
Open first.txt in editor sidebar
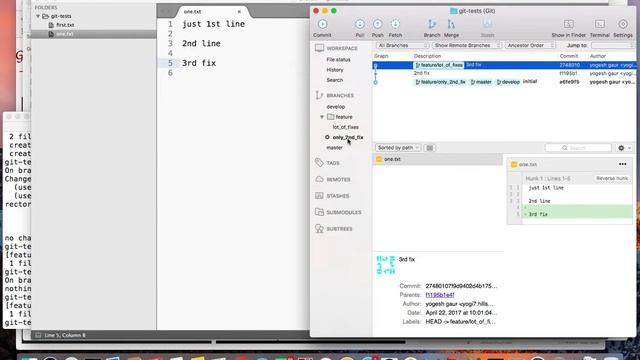pyautogui.click(x=65, y=25)
